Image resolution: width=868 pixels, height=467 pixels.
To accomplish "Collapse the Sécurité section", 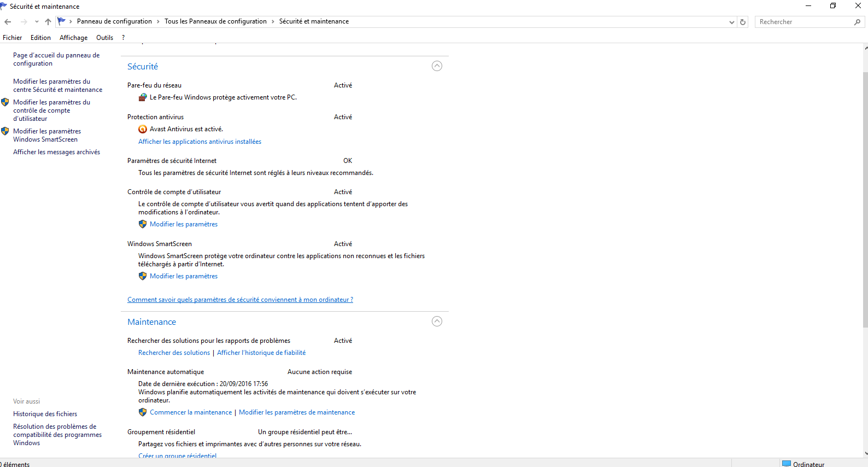I will pos(437,66).
